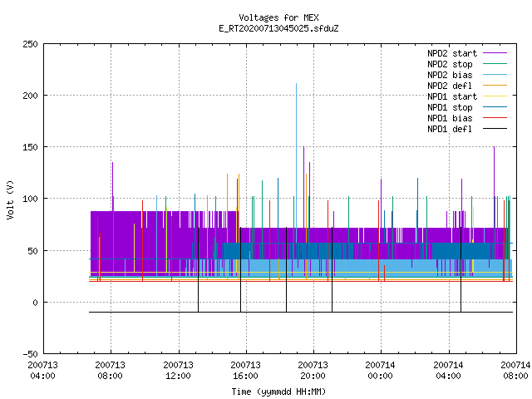Screen dimensions: 532x399
Task: Click the black NPD1 defl baseline near -10 V
Action: (301, 313)
